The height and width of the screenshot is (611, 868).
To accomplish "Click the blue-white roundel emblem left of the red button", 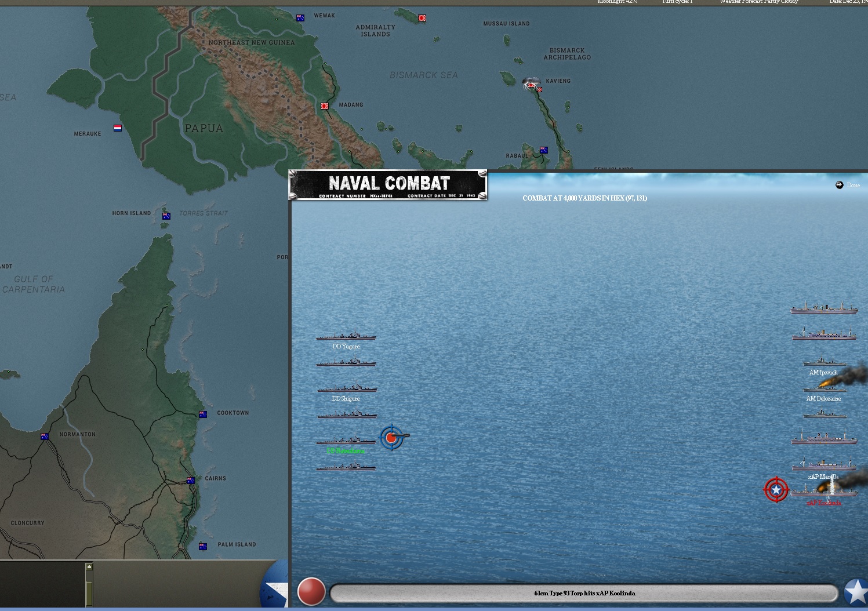I will click(275, 584).
